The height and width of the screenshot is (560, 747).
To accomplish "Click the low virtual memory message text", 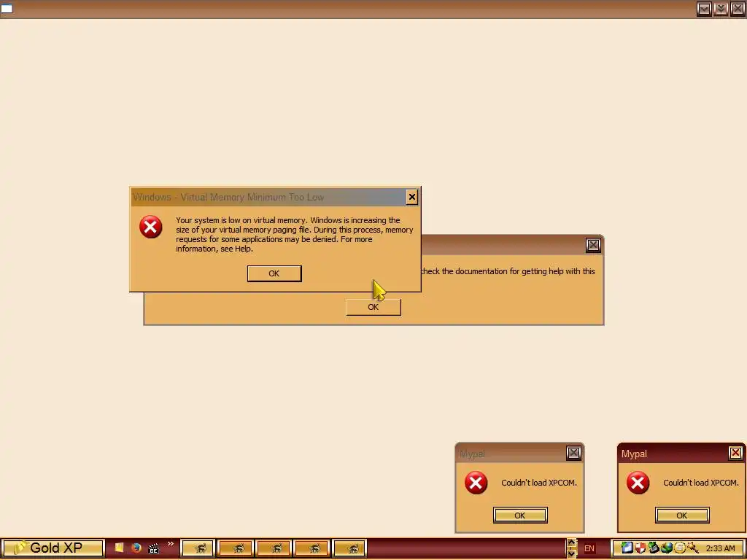I will pyautogui.click(x=295, y=234).
